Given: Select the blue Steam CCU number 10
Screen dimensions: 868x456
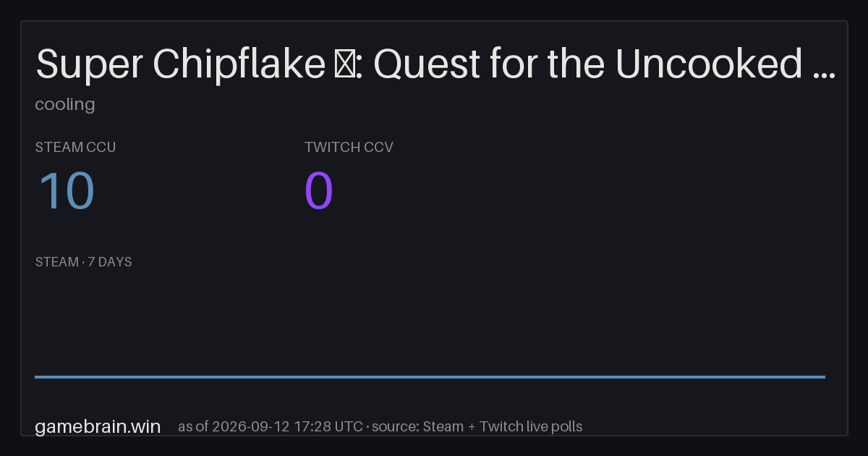Looking at the screenshot, I should [66, 192].
